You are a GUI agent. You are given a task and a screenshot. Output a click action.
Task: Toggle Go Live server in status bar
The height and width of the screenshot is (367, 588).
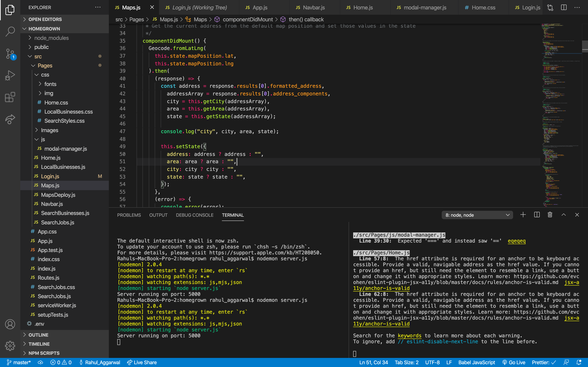click(x=514, y=362)
